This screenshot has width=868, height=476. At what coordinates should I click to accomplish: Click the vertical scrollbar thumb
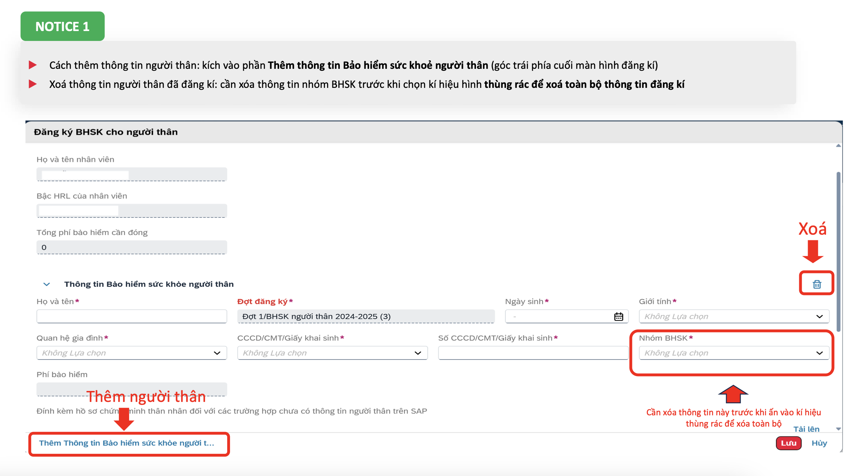coord(838,252)
